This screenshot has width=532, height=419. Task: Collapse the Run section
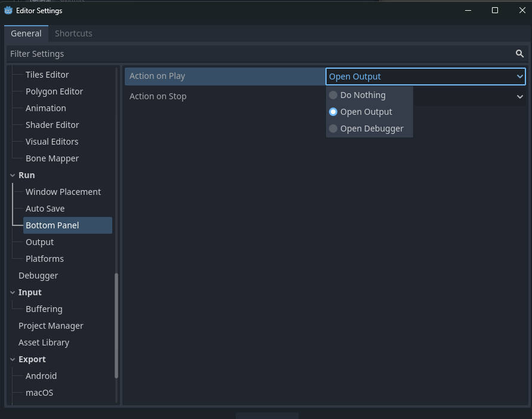pyautogui.click(x=13, y=175)
